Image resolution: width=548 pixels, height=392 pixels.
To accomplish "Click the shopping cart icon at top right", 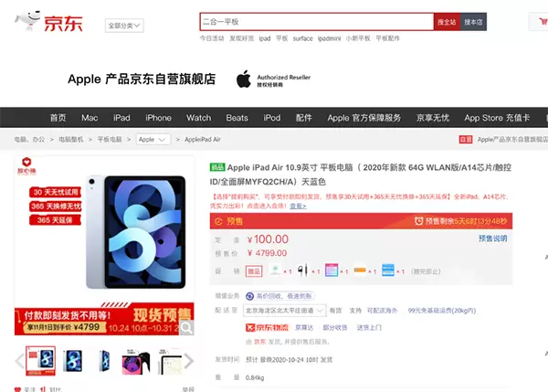I will pyautogui.click(x=538, y=21).
